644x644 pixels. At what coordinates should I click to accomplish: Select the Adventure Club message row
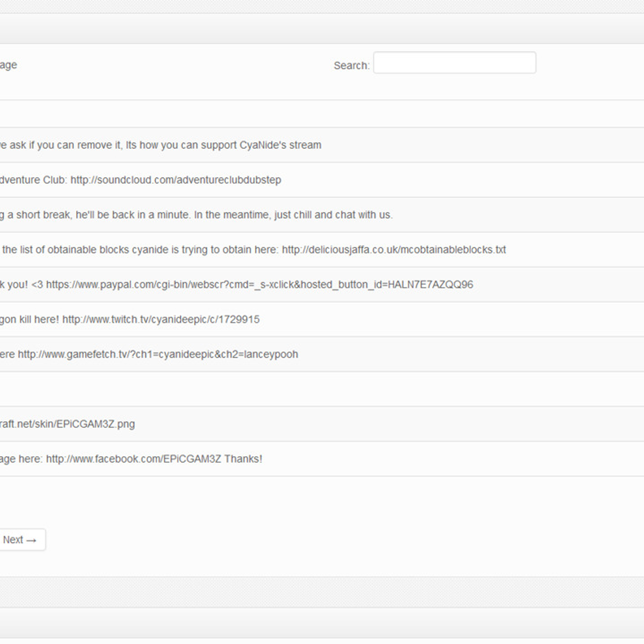point(322,180)
